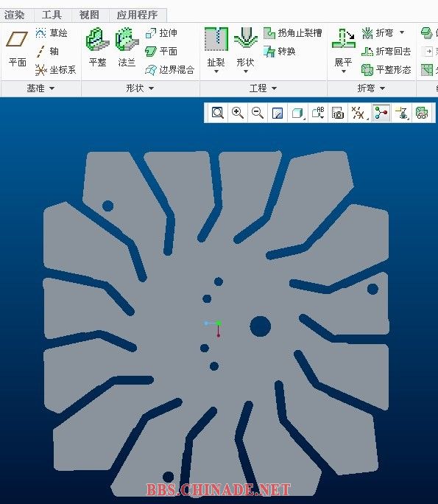Open the 应用程序 tab
Screen dimensions: 438x504
point(137,15)
